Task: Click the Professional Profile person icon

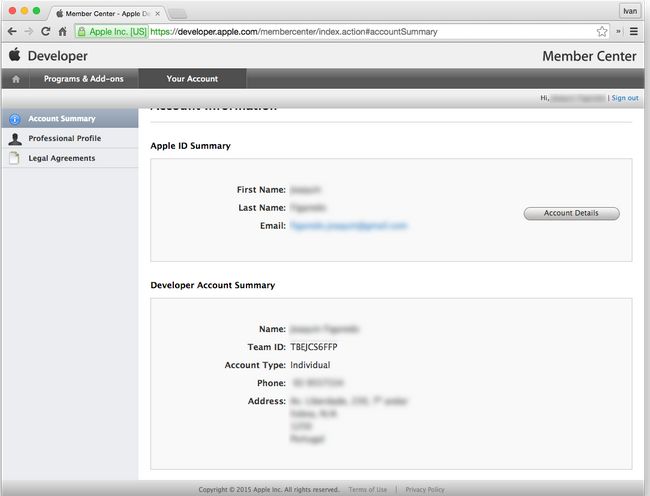Action: coord(15,139)
